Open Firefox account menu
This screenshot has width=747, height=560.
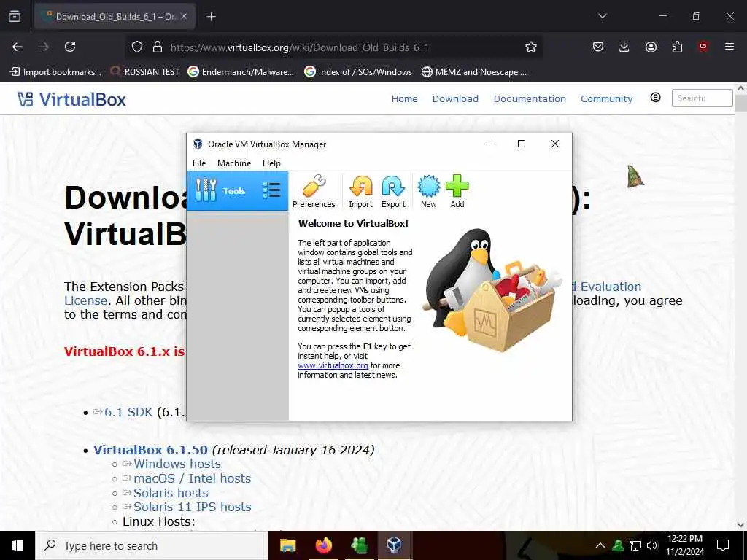click(x=651, y=47)
